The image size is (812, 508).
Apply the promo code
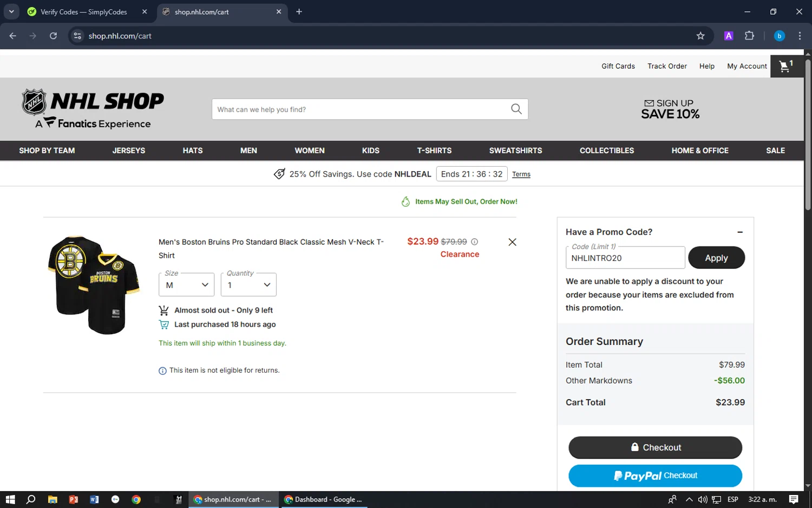point(716,258)
